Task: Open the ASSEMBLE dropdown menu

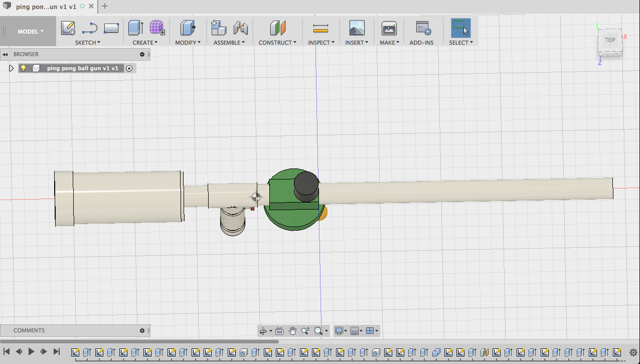Action: [229, 43]
